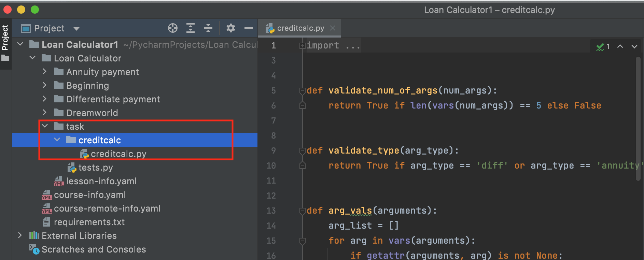Expand External Libraries node
This screenshot has width=644, height=260.
[20, 235]
